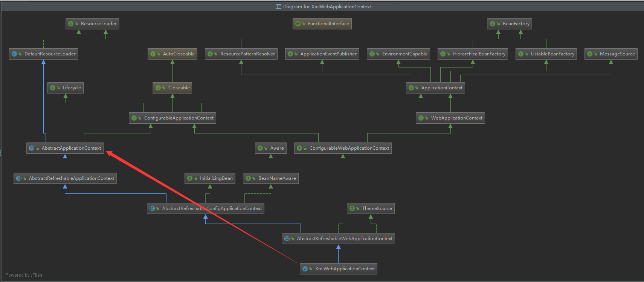Click the annotation icon on FunctionalInterface
This screenshot has width=644, height=282.
click(298, 24)
